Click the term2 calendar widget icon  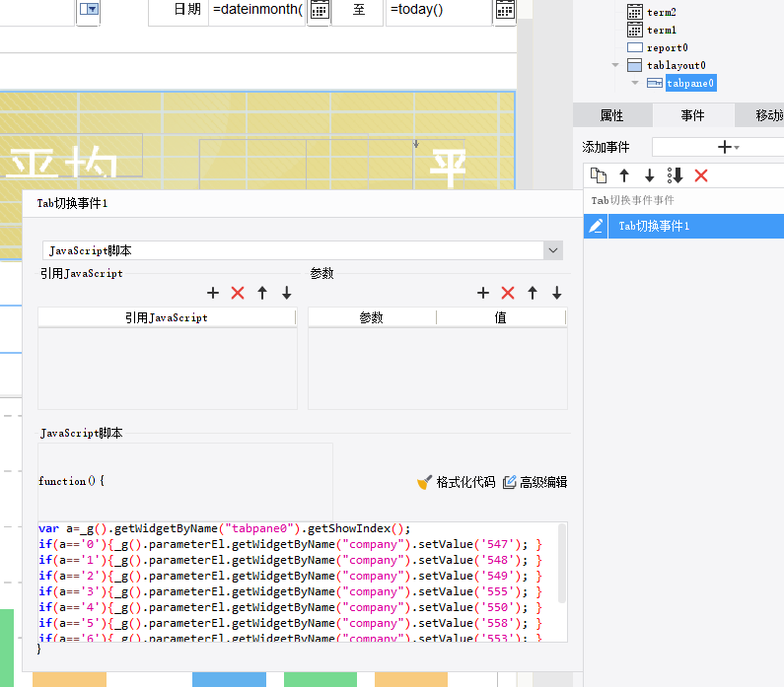(634, 12)
